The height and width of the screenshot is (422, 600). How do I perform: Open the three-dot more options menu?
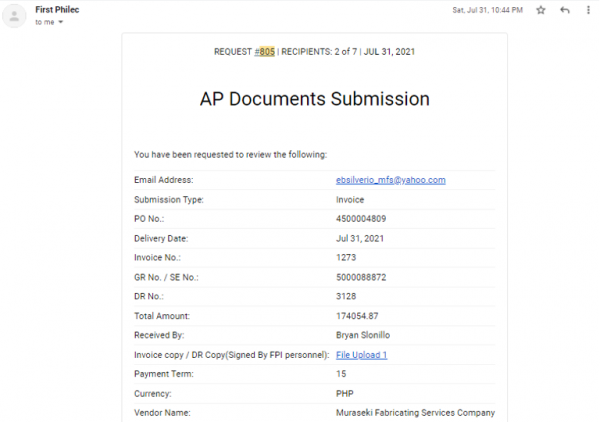588,10
